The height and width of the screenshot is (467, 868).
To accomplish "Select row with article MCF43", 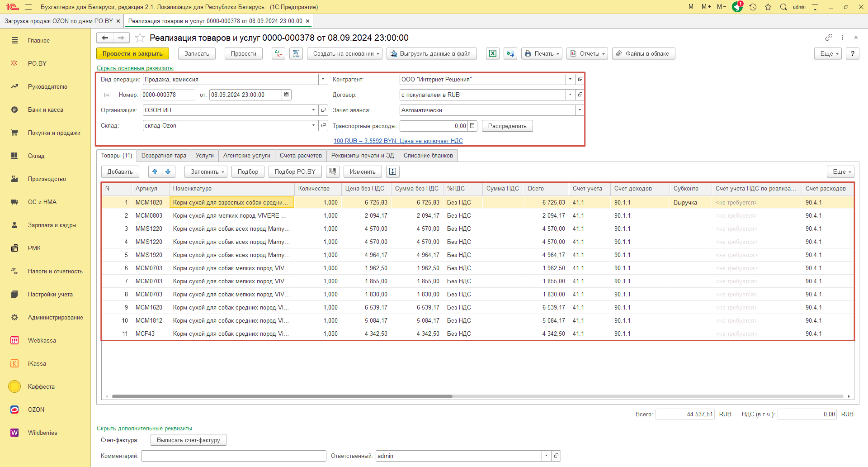I will [477, 334].
